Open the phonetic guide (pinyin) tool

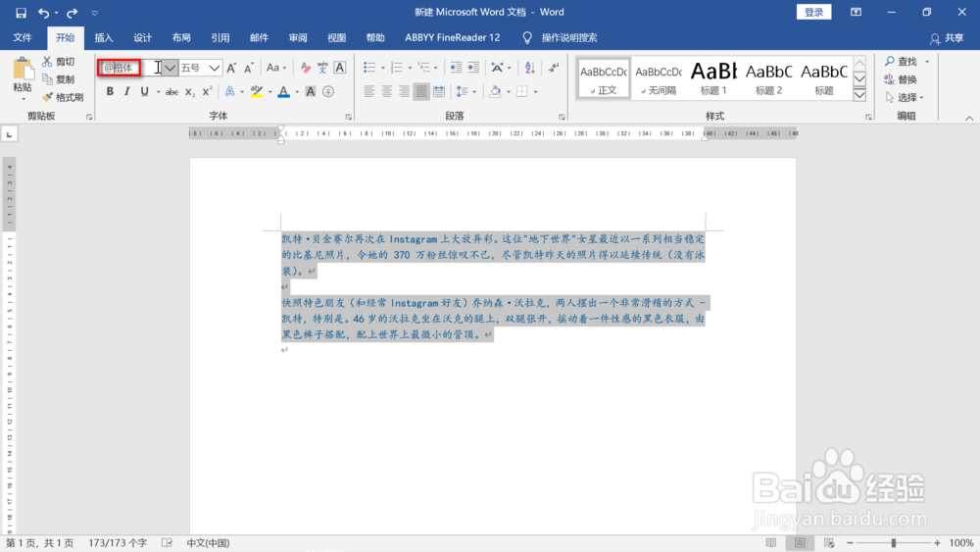(322, 68)
